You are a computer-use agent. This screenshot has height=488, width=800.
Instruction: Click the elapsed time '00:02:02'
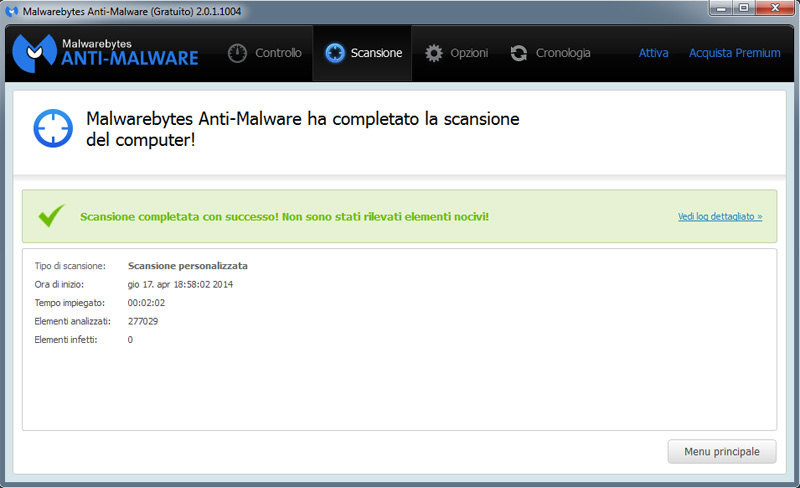tap(146, 303)
